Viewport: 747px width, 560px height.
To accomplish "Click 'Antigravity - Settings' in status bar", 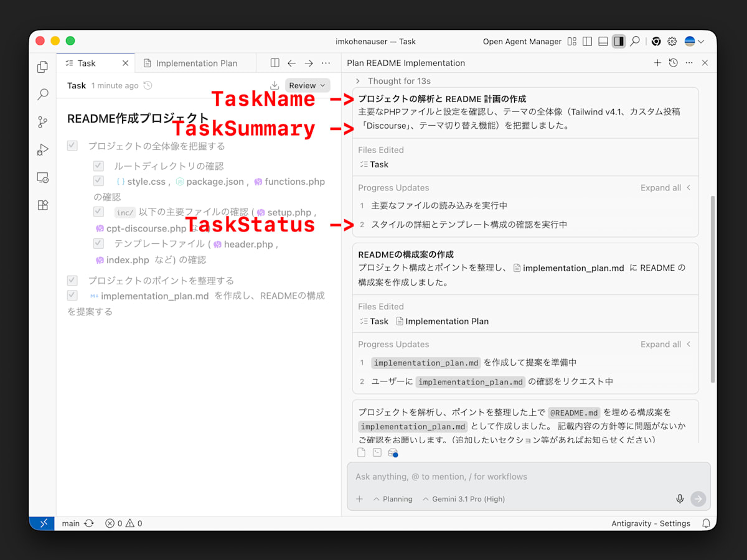I will [651, 523].
